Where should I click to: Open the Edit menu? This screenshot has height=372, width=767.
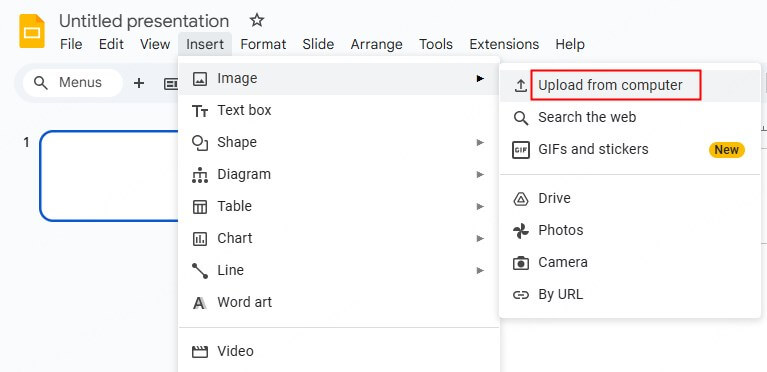tap(111, 44)
